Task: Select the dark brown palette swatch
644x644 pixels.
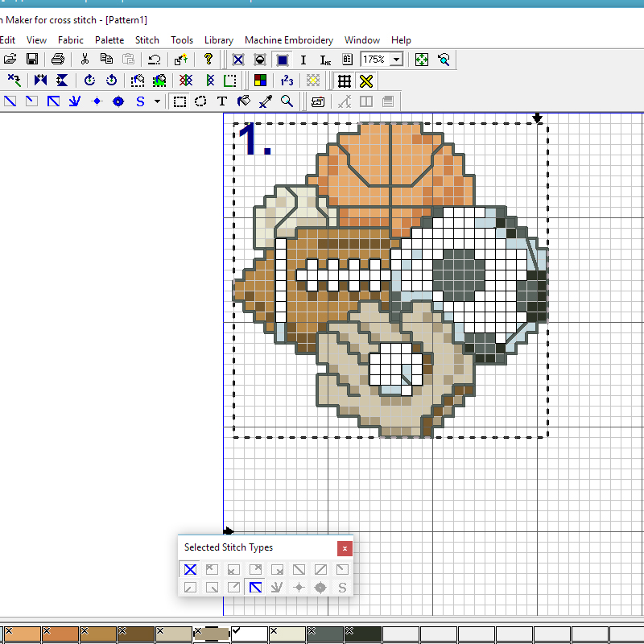Action: point(136,634)
